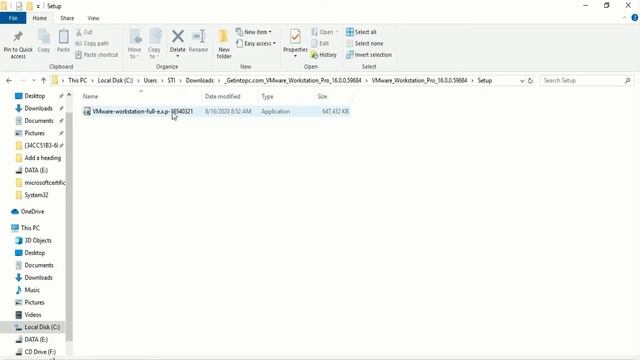
Task: Click VMware_Workstation_Pro_16.0.0.59684 breadcrumb segment
Action: tap(419, 81)
